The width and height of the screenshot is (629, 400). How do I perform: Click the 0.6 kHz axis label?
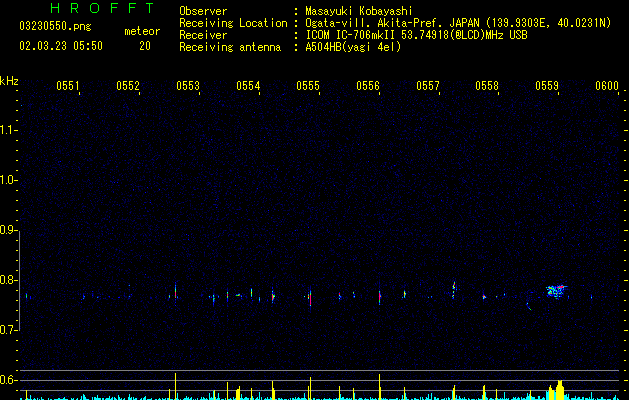(8, 380)
